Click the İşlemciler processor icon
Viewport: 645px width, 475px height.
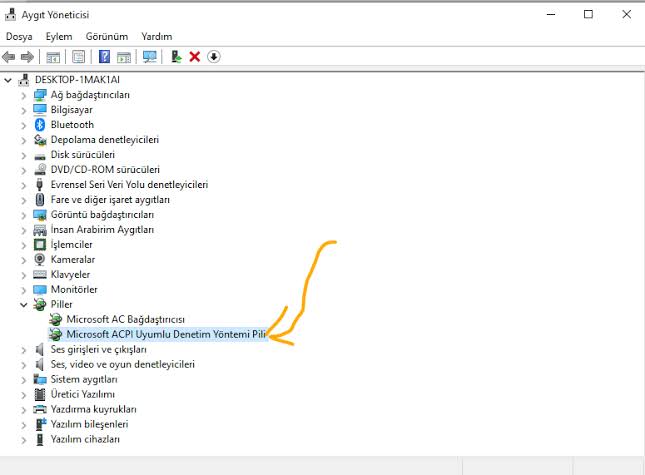point(39,245)
